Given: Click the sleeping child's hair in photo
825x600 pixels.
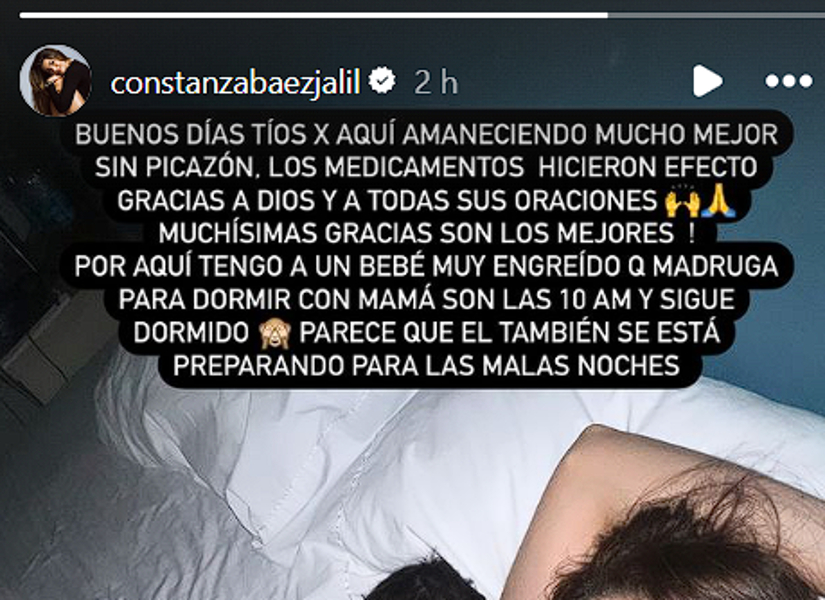Looking at the screenshot, I should point(684,547).
